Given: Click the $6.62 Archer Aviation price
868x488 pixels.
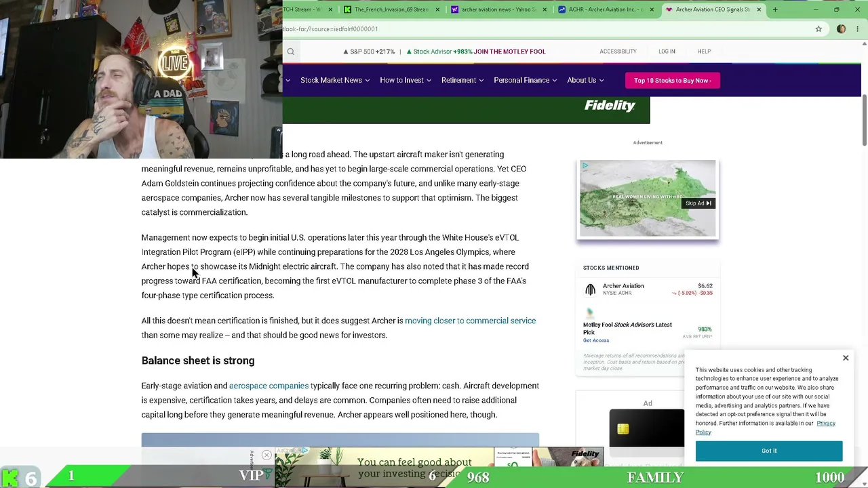Looking at the screenshot, I should (x=705, y=286).
